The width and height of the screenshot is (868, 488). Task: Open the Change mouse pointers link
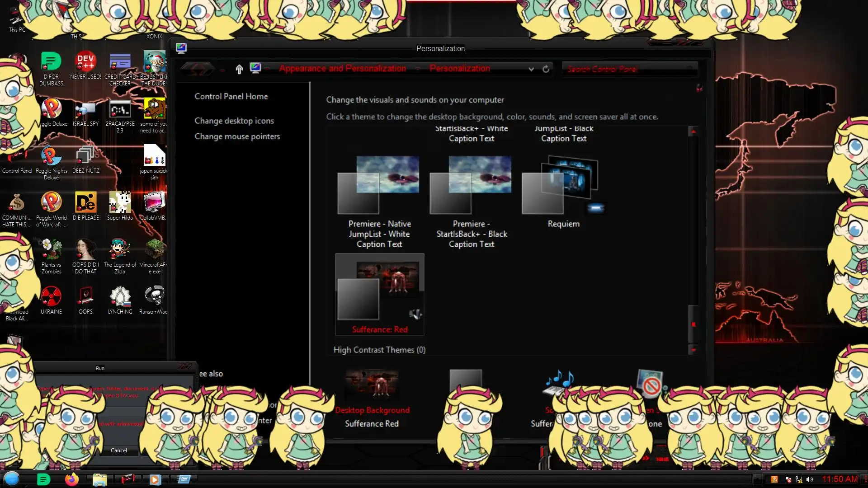(x=237, y=136)
